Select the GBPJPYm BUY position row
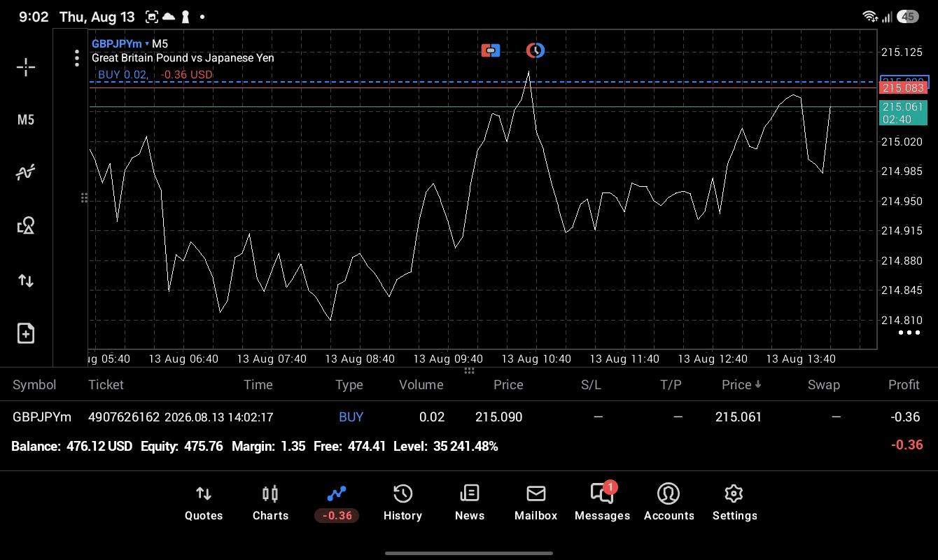This screenshot has width=938, height=560. 469,416
